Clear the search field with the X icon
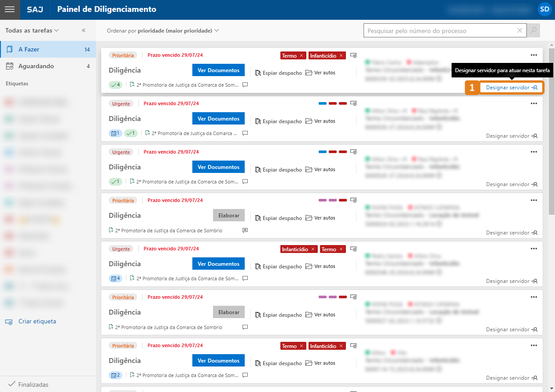 520,31
